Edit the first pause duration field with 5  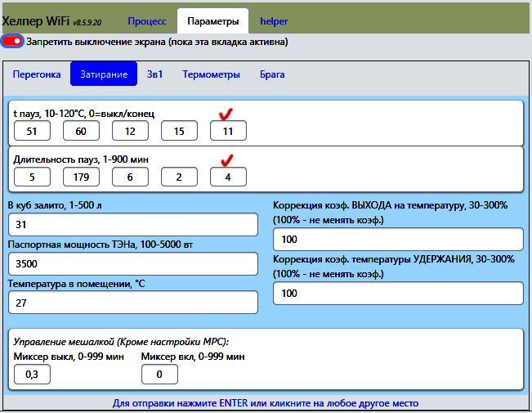[x=32, y=177]
